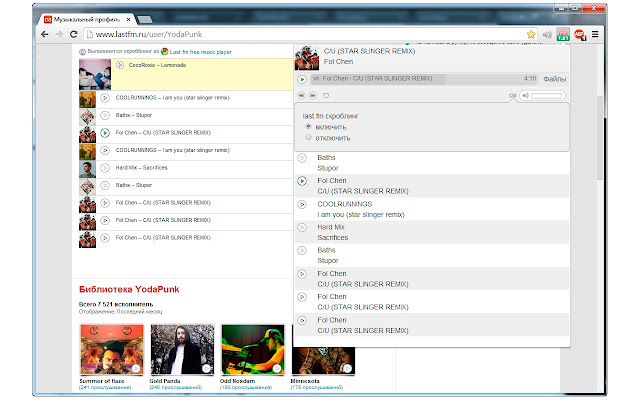Viewport: 640px width, 400px height.
Task: Click the browser forward arrow
Action: pos(59,34)
